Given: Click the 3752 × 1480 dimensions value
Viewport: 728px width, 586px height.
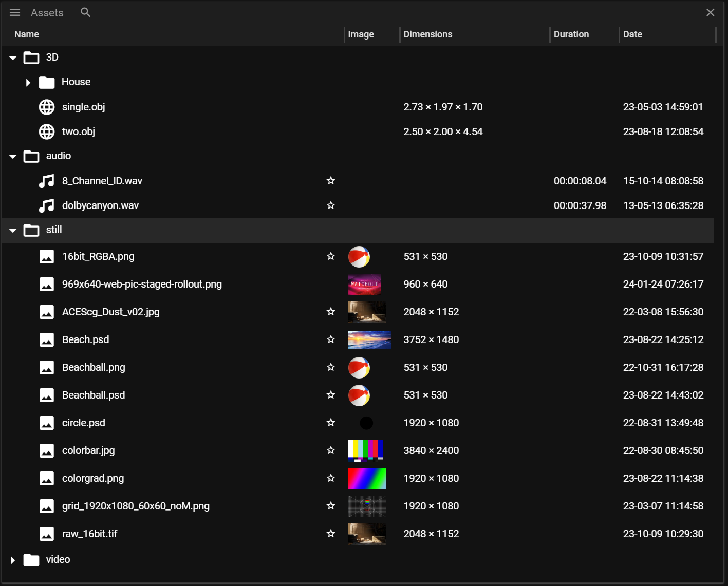Looking at the screenshot, I should [431, 339].
